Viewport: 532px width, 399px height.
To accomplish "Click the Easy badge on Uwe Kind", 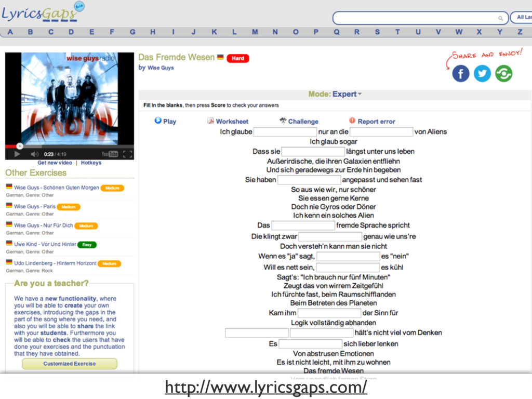I will 87,245.
